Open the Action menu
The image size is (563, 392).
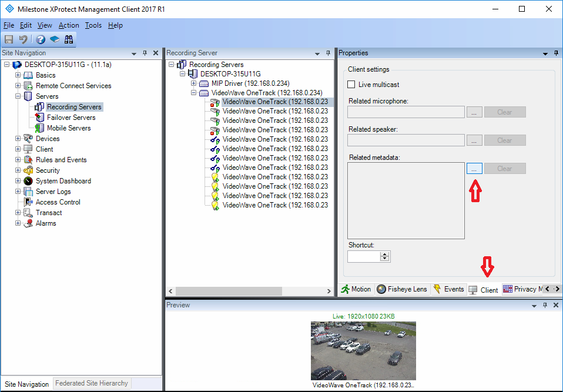point(69,25)
